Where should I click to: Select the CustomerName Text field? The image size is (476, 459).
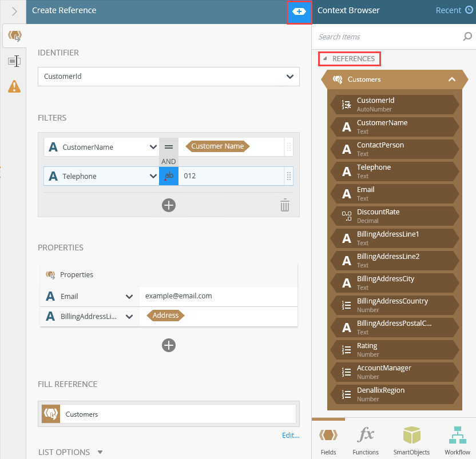point(394,127)
